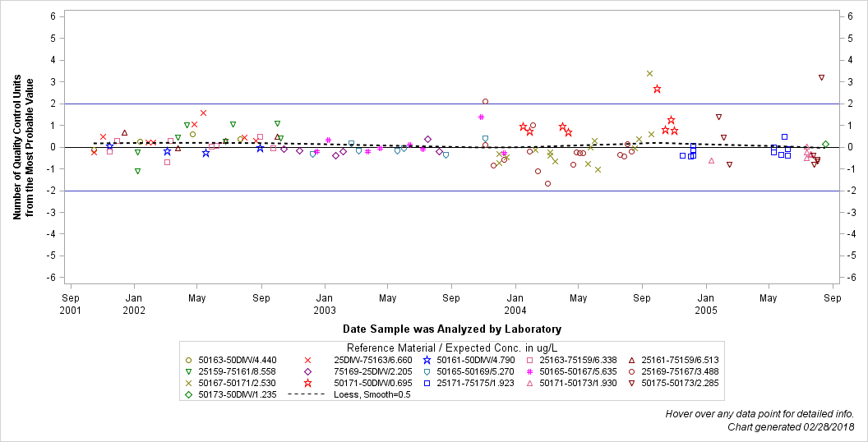Click the pink square legend marker for 25163-75159/6.338

coord(530,360)
